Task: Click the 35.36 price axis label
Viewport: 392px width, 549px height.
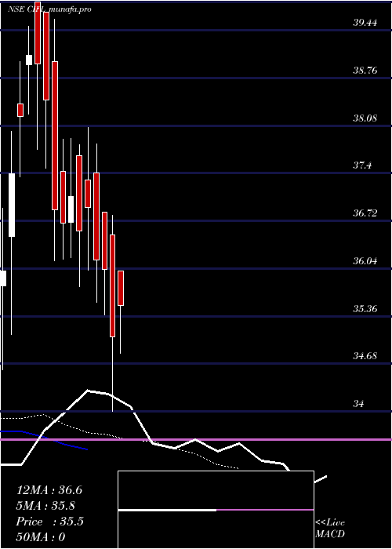Action: tap(365, 309)
